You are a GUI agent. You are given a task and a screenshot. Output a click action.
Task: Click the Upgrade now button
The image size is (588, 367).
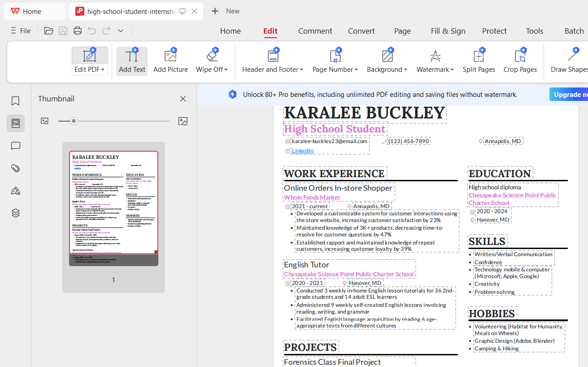[x=573, y=94]
